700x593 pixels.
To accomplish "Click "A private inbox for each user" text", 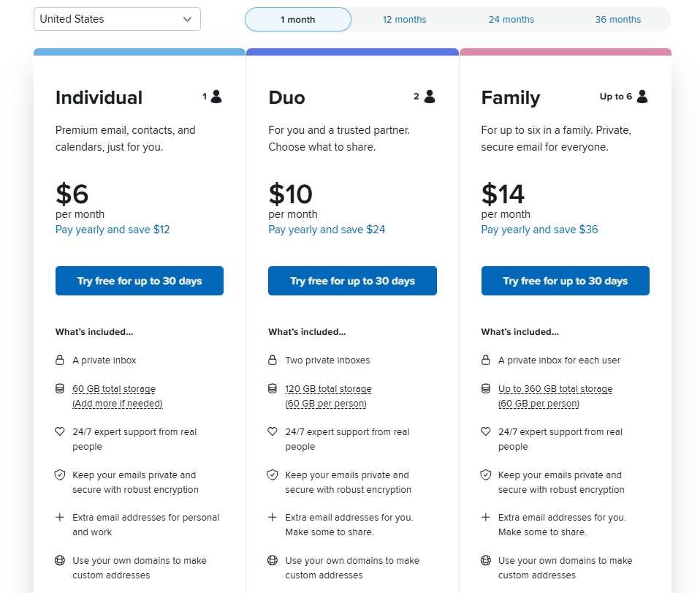I will (x=560, y=360).
